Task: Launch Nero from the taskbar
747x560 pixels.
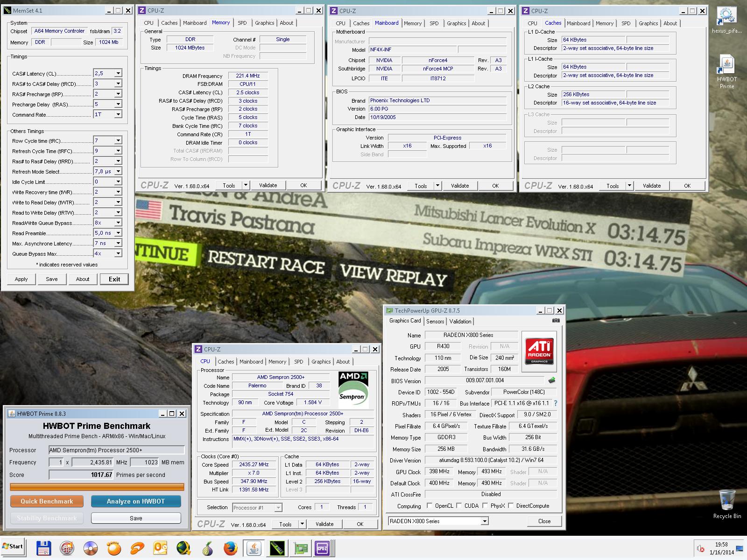Action: [67, 548]
